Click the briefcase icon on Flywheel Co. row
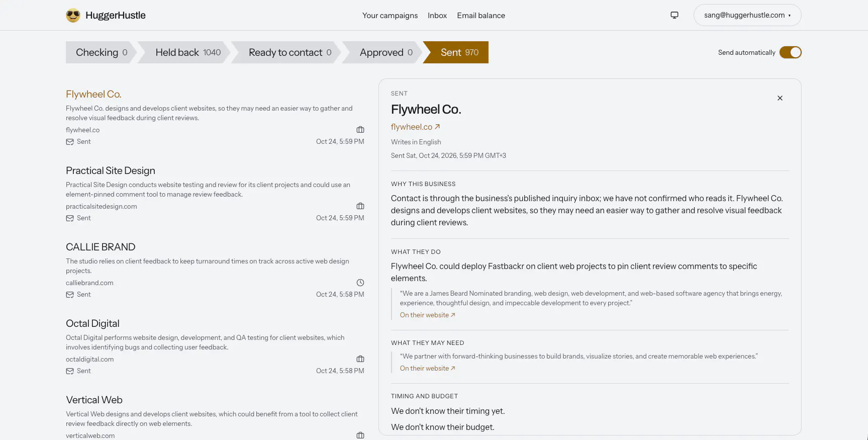The height and width of the screenshot is (440, 868). point(360,130)
